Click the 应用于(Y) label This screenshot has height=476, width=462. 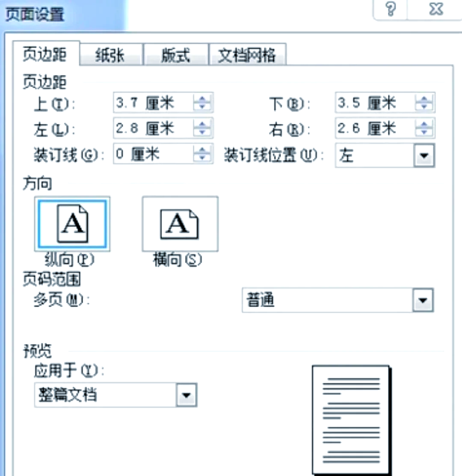click(x=69, y=370)
